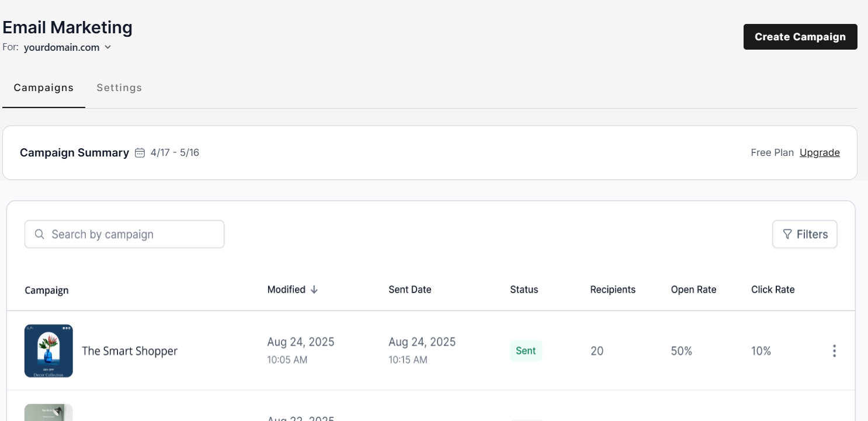The image size is (868, 421).
Task: Switch to the Settings tab
Action: coord(119,88)
